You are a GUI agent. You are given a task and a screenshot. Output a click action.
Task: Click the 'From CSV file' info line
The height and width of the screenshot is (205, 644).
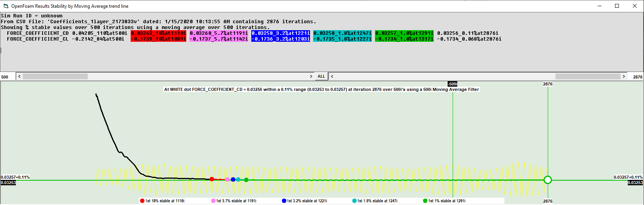[158, 22]
